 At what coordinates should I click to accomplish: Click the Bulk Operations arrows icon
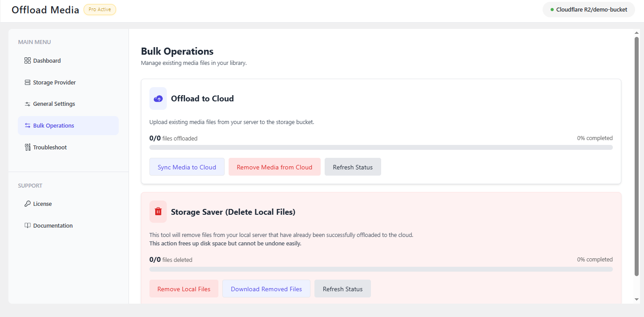[x=28, y=125]
